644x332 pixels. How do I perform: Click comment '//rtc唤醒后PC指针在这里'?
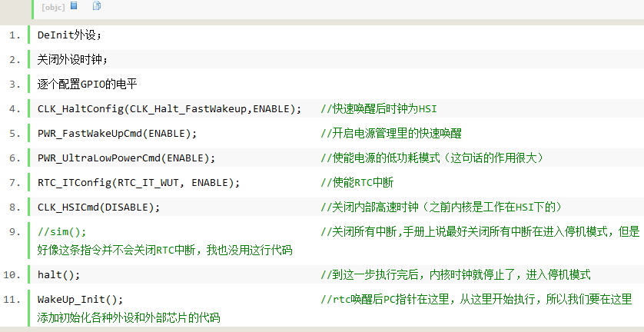(476, 300)
